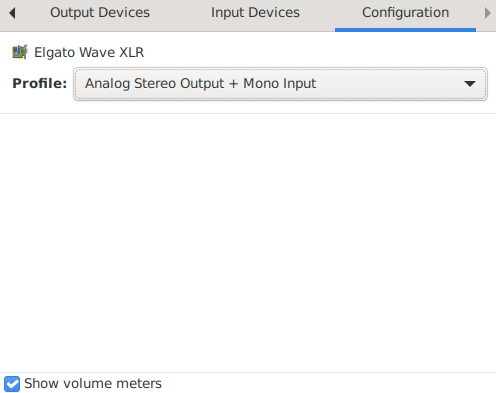Click the Elgato Wave XLR device name
Image resolution: width=496 pixels, height=393 pixels.
coord(89,52)
